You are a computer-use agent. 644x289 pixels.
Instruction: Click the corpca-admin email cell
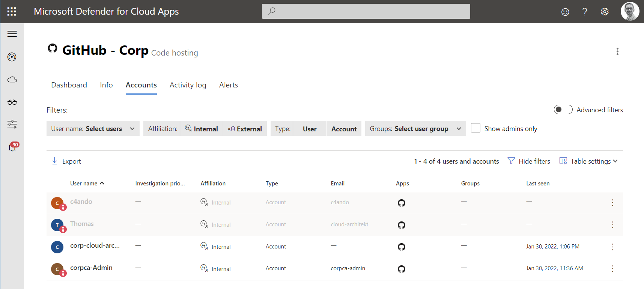pos(348,268)
